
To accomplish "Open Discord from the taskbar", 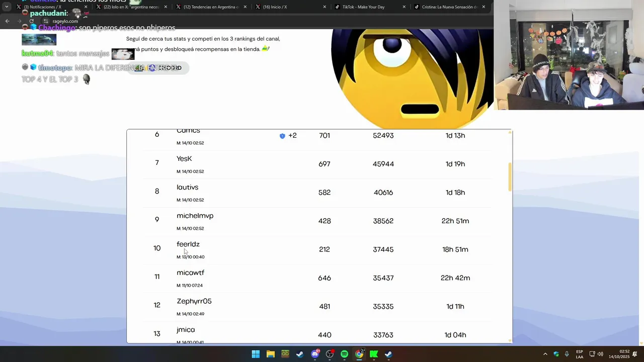I will pos(315,354).
